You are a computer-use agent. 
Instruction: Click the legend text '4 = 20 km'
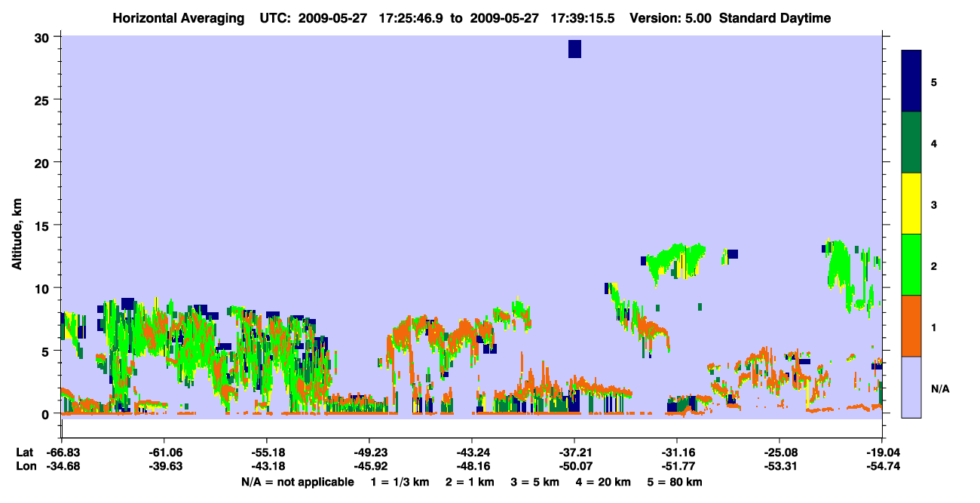(x=605, y=482)
